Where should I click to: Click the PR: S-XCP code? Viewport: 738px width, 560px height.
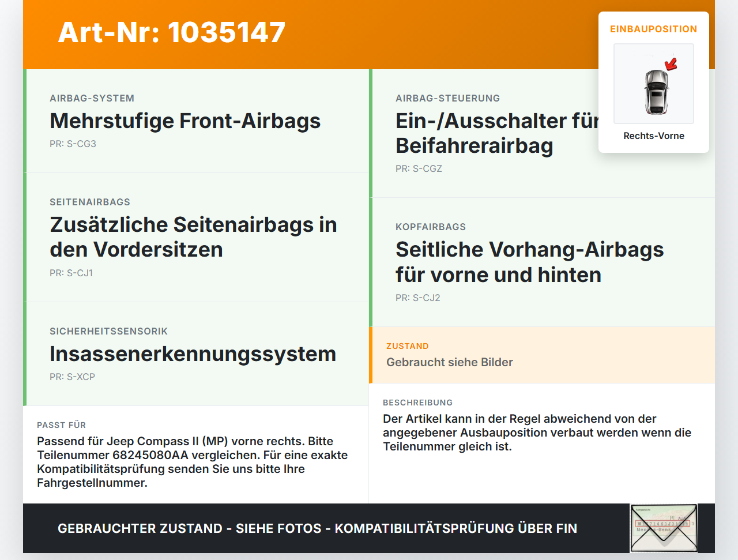[x=72, y=377]
